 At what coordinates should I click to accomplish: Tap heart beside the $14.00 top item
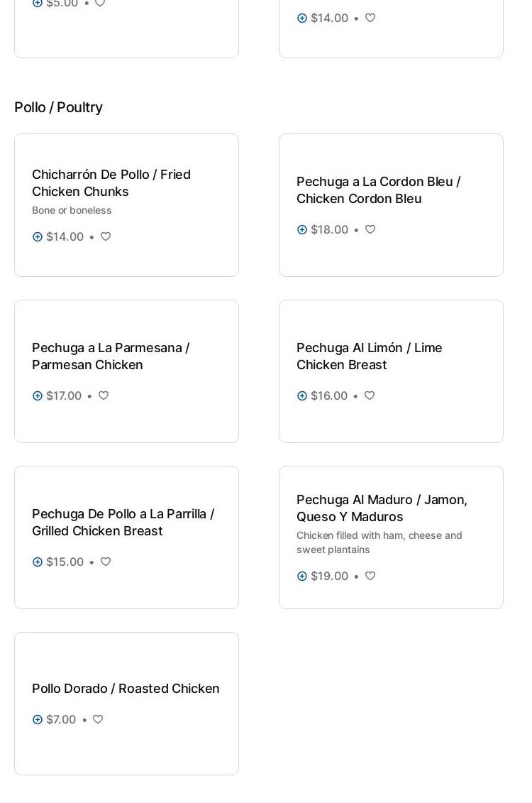[370, 18]
